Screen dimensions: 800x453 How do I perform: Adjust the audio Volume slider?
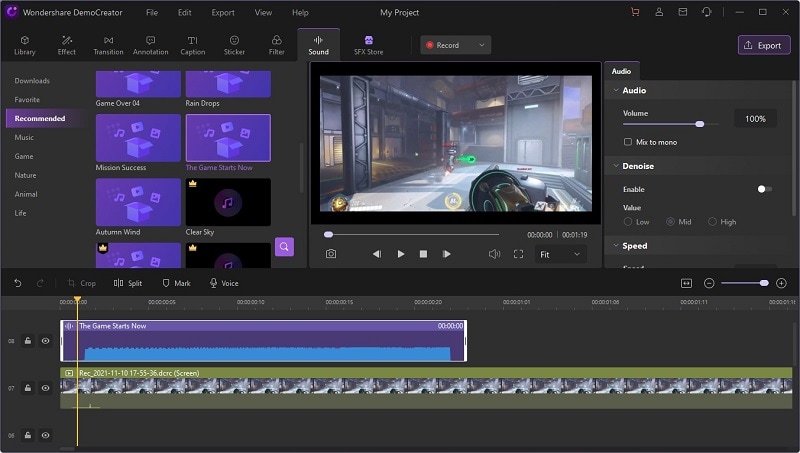pos(699,124)
